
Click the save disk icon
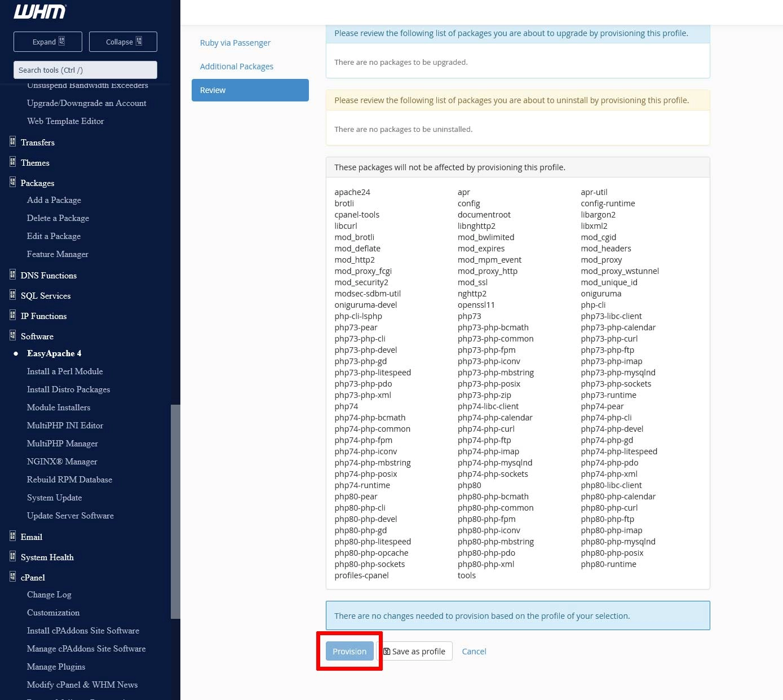[387, 652]
